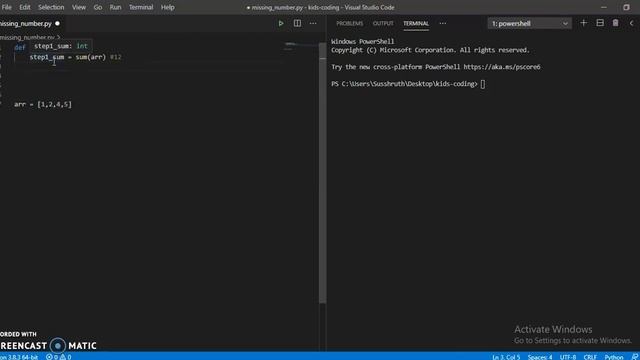Select Python language mode in status bar

pyautogui.click(x=614, y=357)
